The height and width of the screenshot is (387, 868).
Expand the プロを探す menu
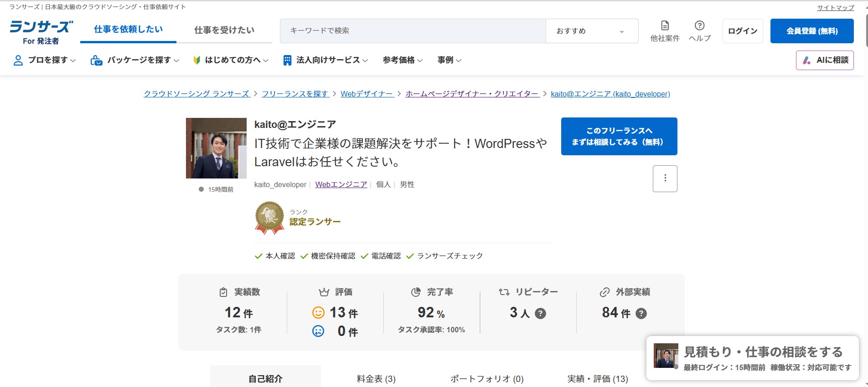[x=45, y=60]
